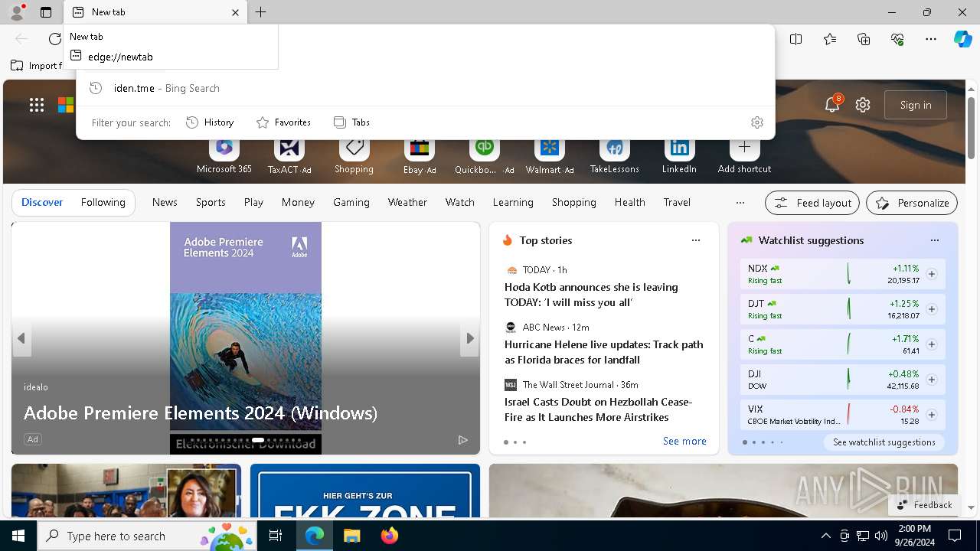Refresh the page
The height and width of the screenshot is (551, 980).
(x=55, y=39)
